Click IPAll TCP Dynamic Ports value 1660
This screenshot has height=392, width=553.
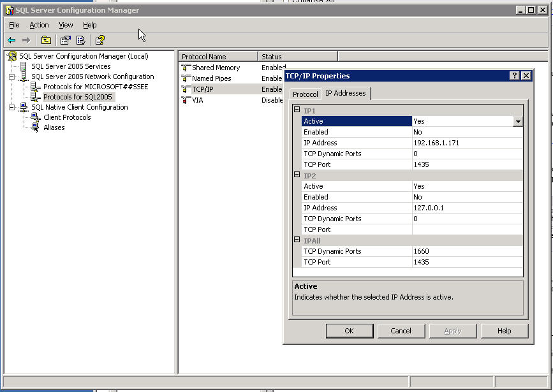468,251
